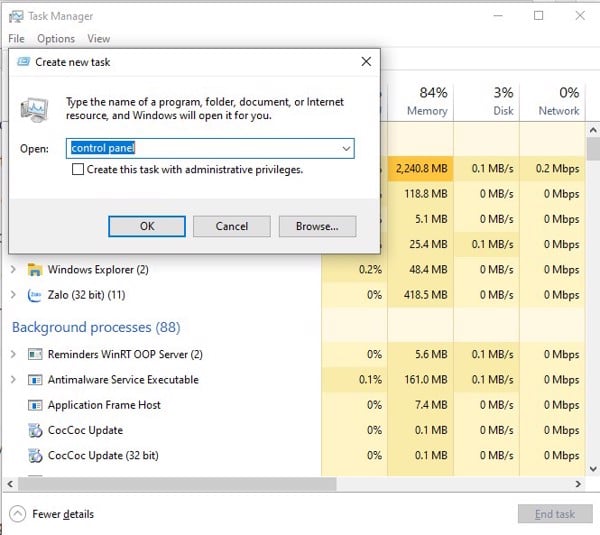The image size is (600, 535).
Task: Click the Reminders WinRT OOP Server icon
Action: pyautogui.click(x=35, y=354)
